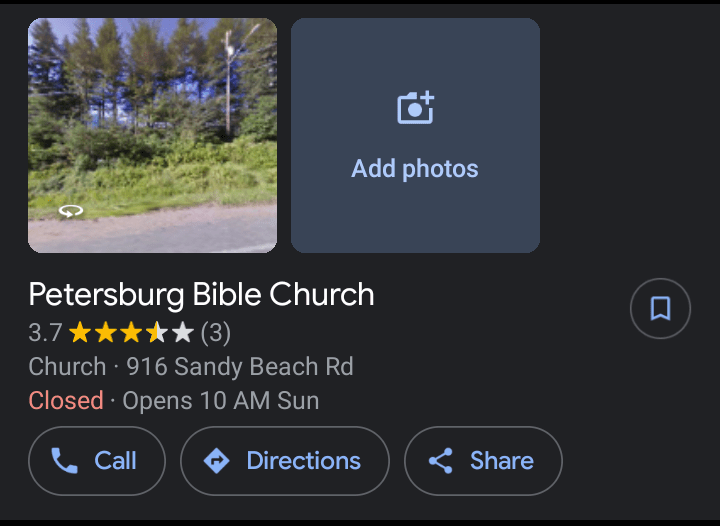Click the camera plus icon
720x526 pixels.
(415, 107)
